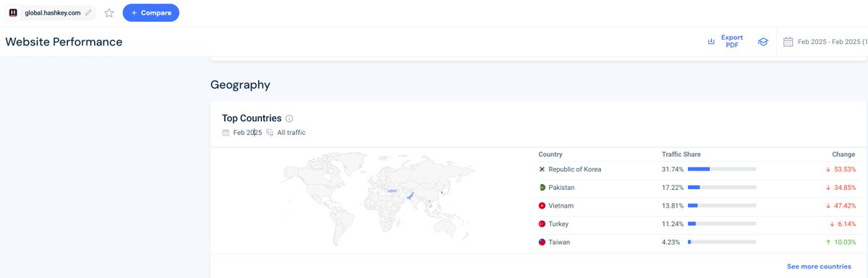Sort by the Traffic Share column header
868x278 pixels.
[x=681, y=155]
